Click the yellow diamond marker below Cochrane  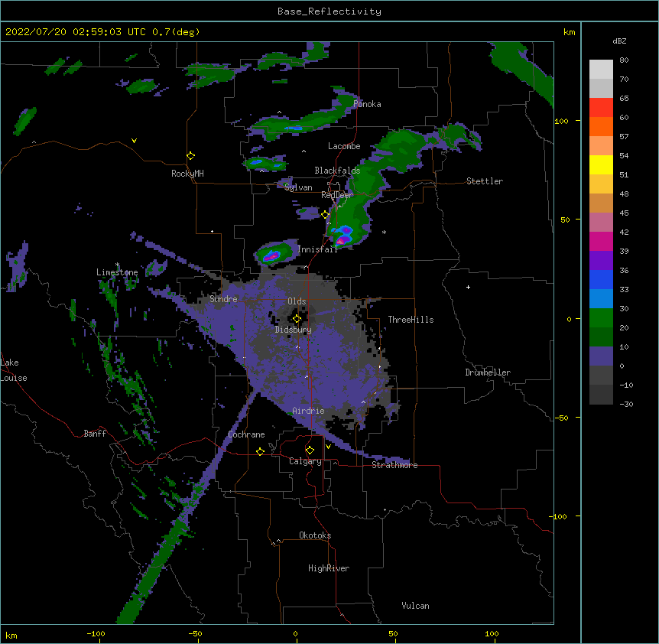260,451
